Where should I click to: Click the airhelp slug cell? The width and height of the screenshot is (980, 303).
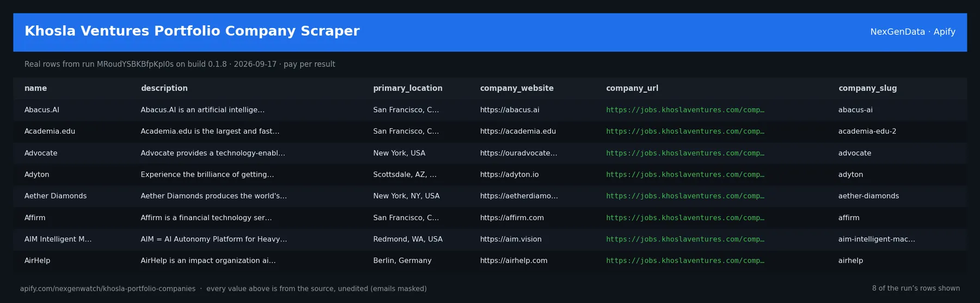click(850, 260)
